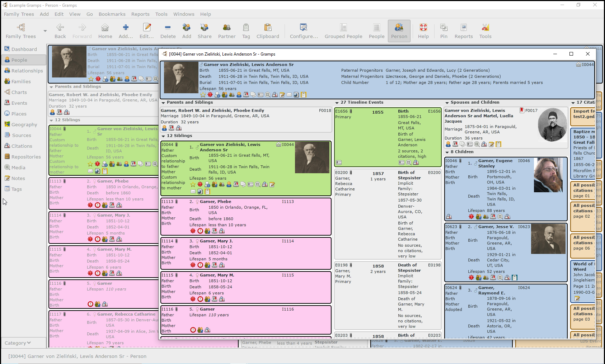Click the Pin toolbar icon
605x364 pixels.
(x=444, y=31)
